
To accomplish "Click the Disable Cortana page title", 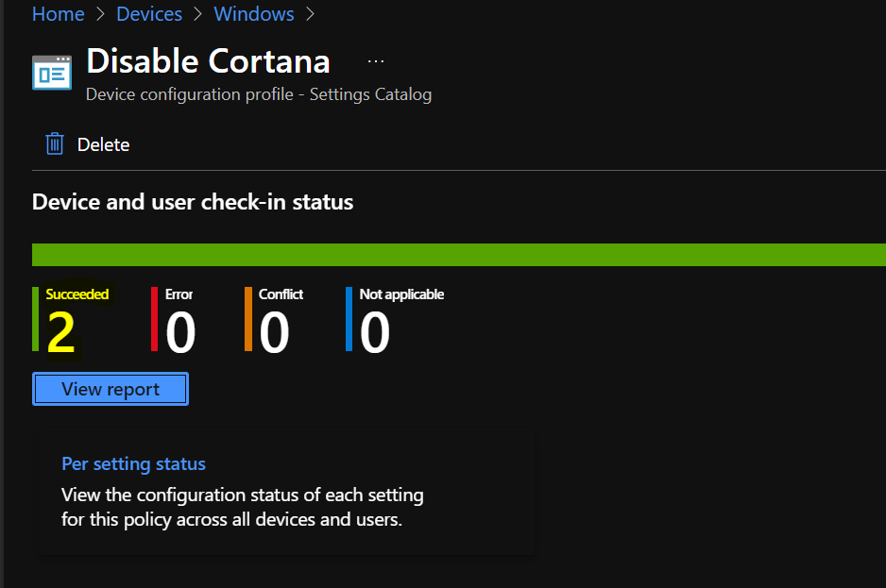I will click(x=208, y=61).
